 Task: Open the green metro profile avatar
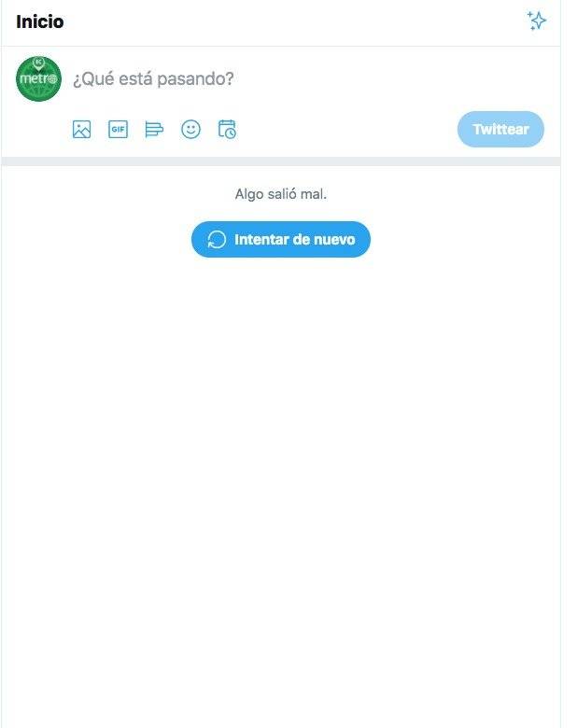click(x=38, y=79)
